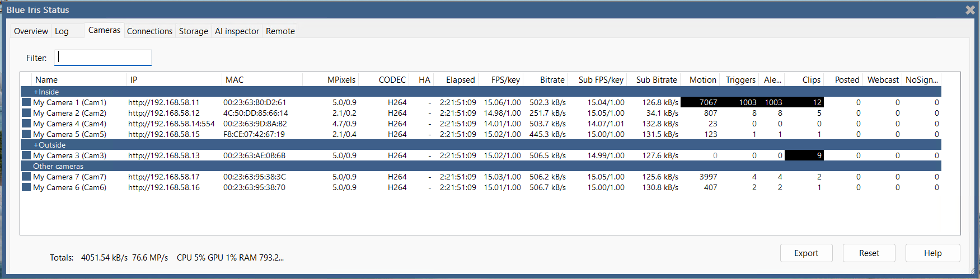Select the My Camera 6 (Cam6) row
Image resolution: width=980 pixels, height=279 pixels.
(481, 187)
